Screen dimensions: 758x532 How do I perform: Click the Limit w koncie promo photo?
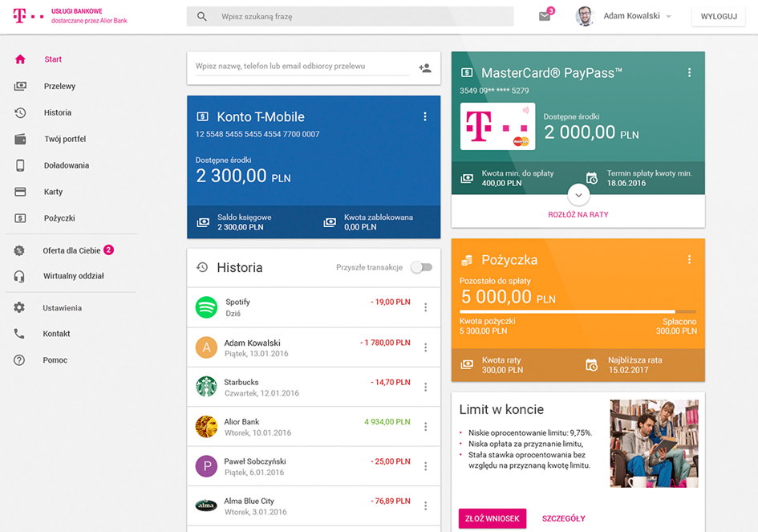click(654, 444)
